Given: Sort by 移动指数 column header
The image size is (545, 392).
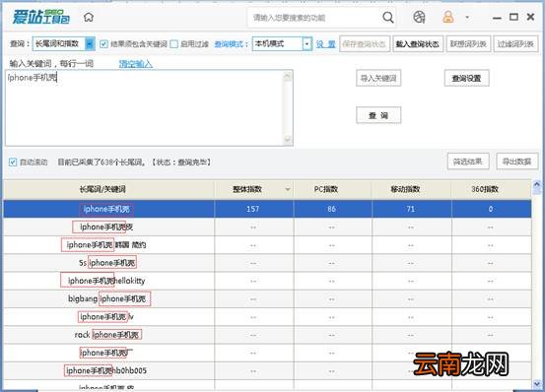Looking at the screenshot, I should [411, 189].
